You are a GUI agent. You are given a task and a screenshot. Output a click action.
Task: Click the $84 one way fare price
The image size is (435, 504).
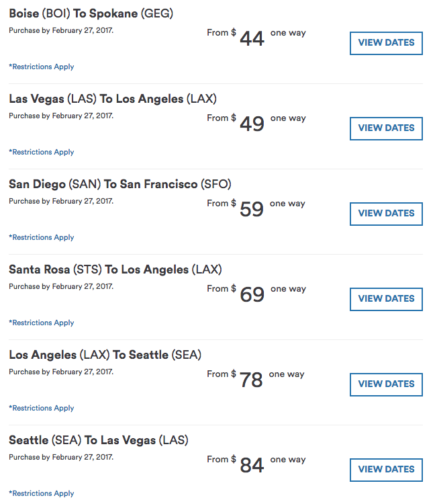[252, 465]
